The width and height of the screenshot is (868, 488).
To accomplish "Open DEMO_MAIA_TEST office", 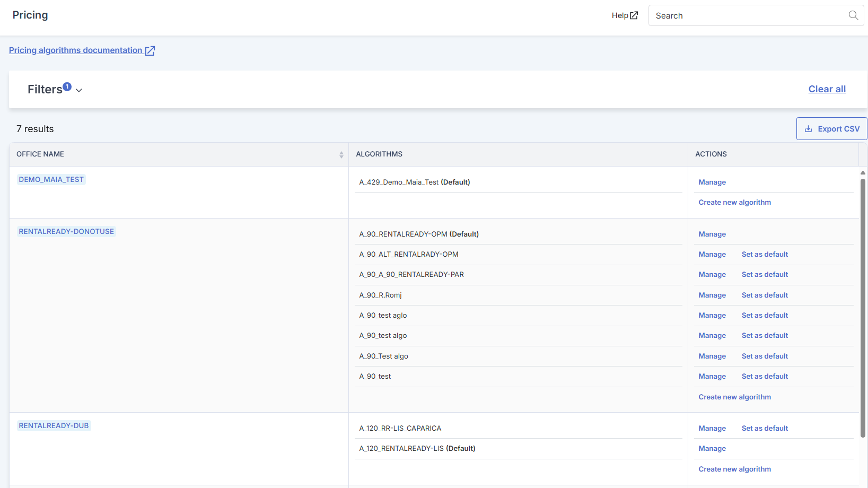I will (x=51, y=179).
